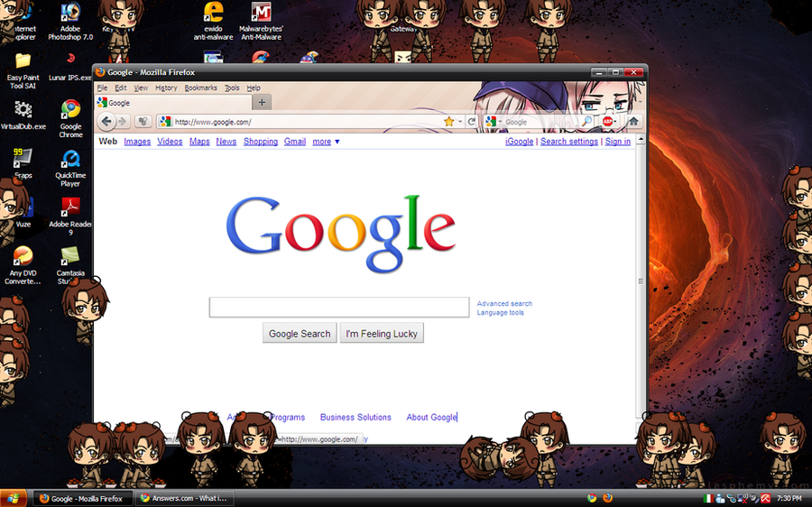Screen dimensions: 812x507
Task: Switch to Answers.com taskbar button
Action: point(184,498)
